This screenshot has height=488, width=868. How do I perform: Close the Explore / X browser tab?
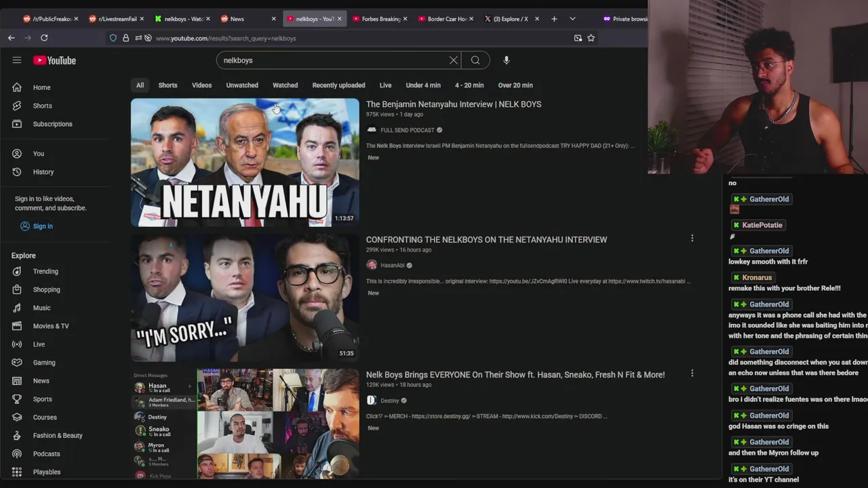536,19
